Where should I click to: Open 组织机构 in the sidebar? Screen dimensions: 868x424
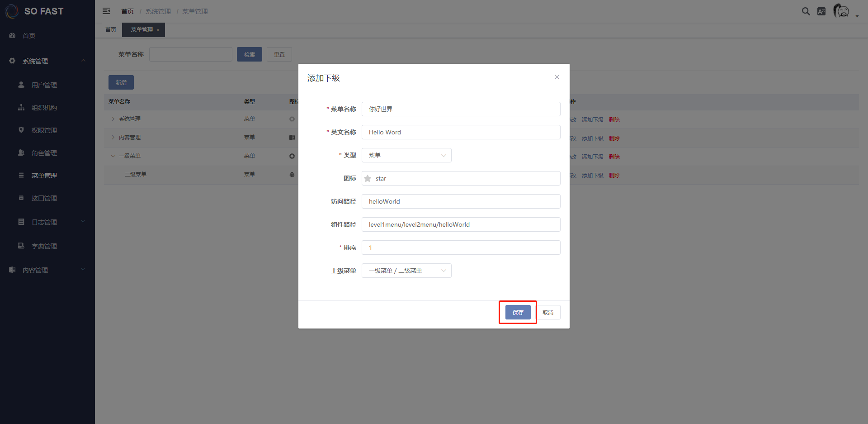click(x=44, y=108)
